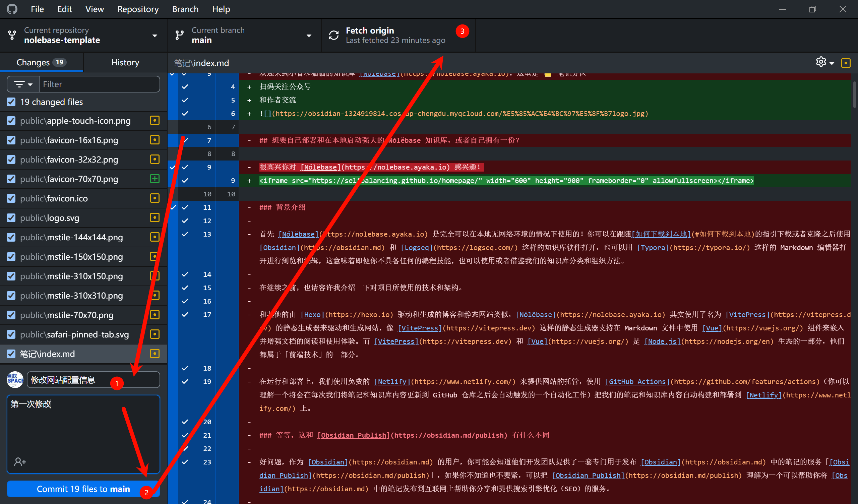Open diff settings gear icon
This screenshot has height=504, width=858.
(x=821, y=62)
